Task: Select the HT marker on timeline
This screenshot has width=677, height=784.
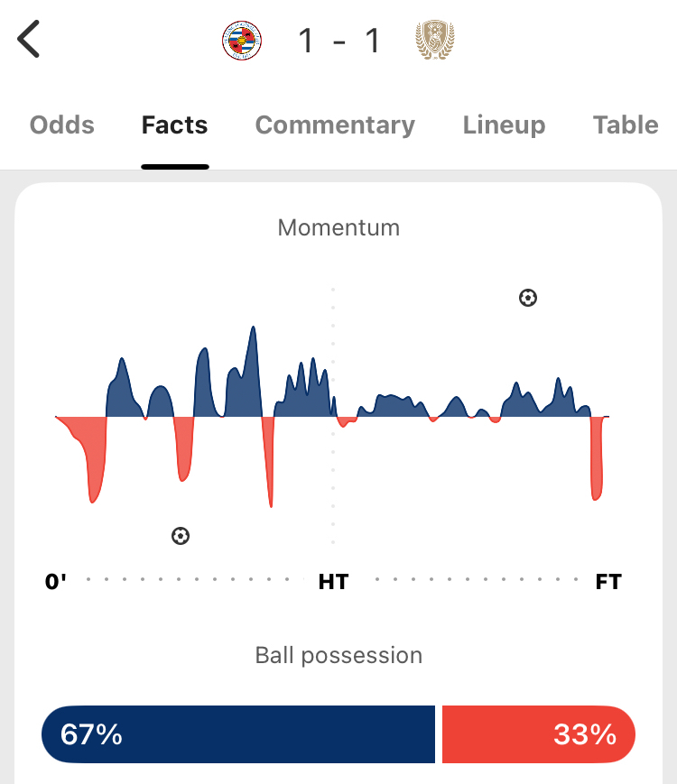Action: (x=333, y=582)
